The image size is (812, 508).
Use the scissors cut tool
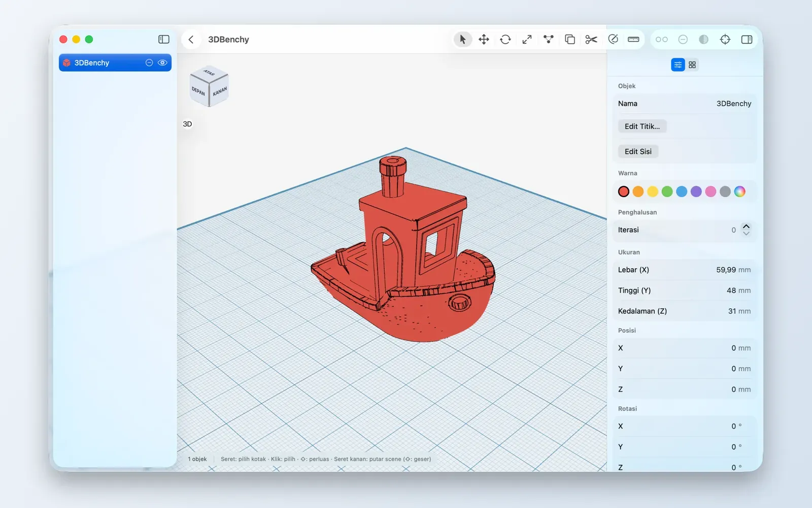(x=591, y=39)
